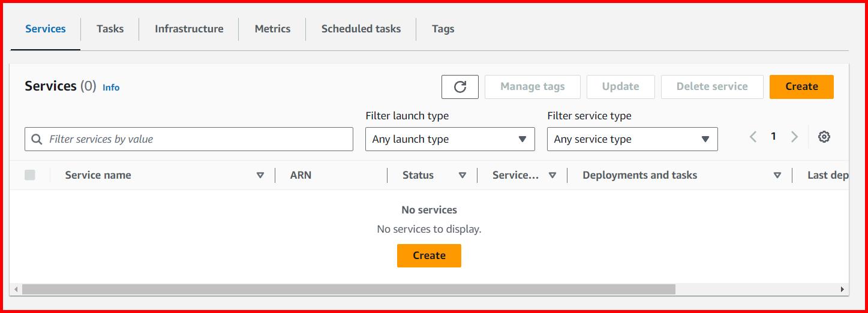The image size is (868, 313).
Task: Click the Delete service button
Action: (712, 86)
